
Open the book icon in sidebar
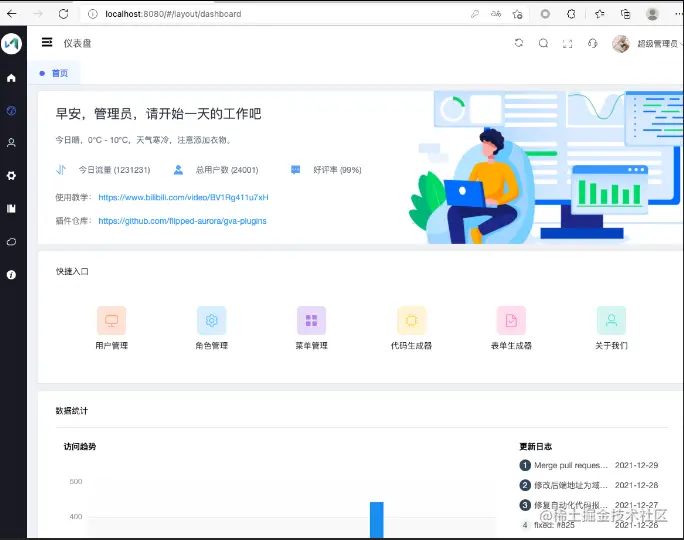pyautogui.click(x=11, y=208)
